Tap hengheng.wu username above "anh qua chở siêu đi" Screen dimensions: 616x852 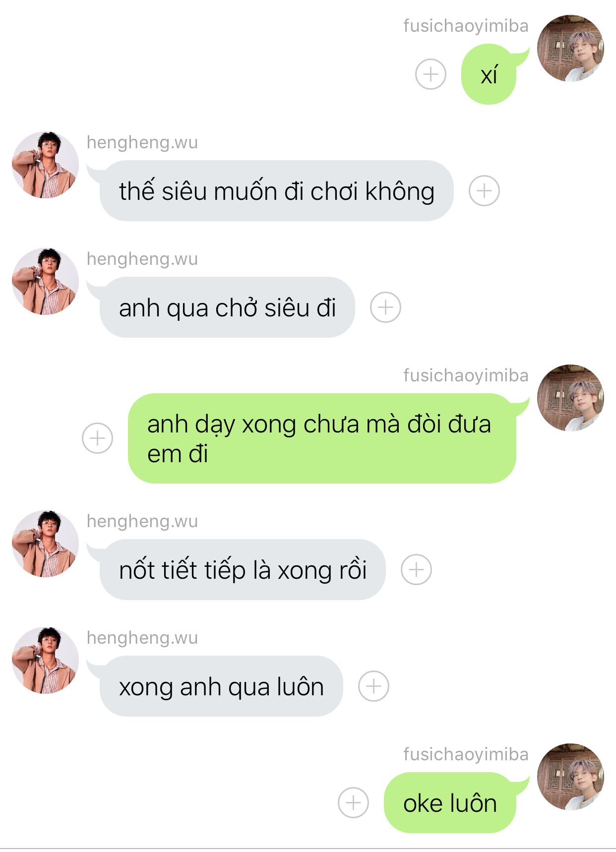pyautogui.click(x=142, y=259)
